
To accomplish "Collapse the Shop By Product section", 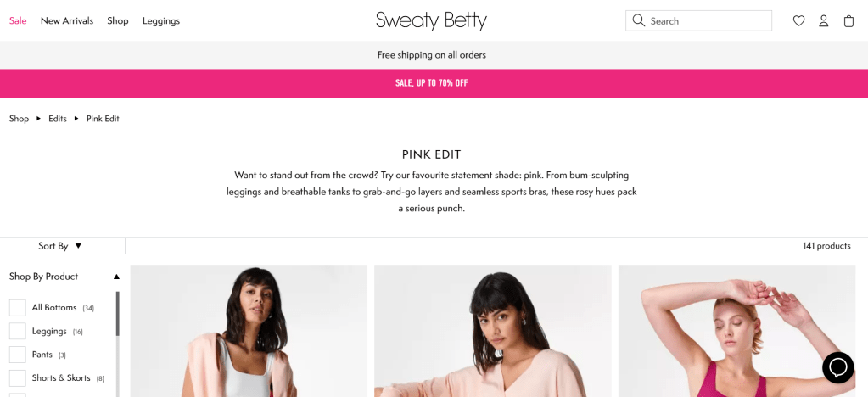I will (x=116, y=277).
